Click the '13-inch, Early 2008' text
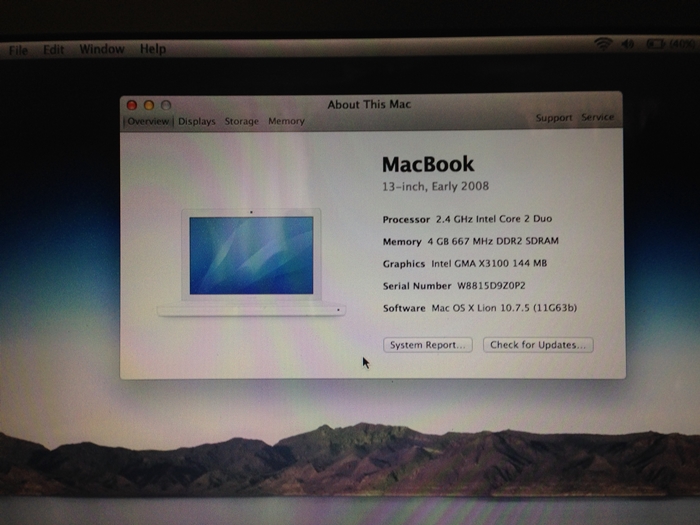The width and height of the screenshot is (700, 525). (435, 186)
